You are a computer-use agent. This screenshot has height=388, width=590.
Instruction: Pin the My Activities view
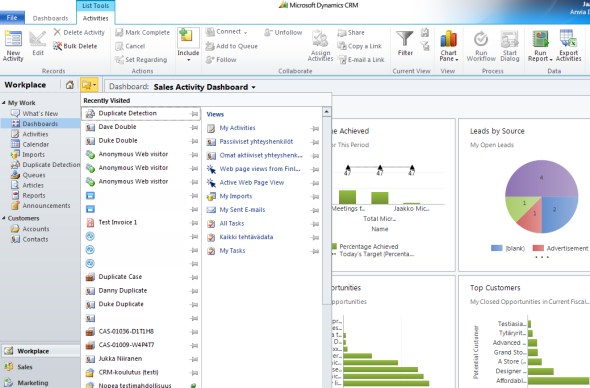click(315, 129)
